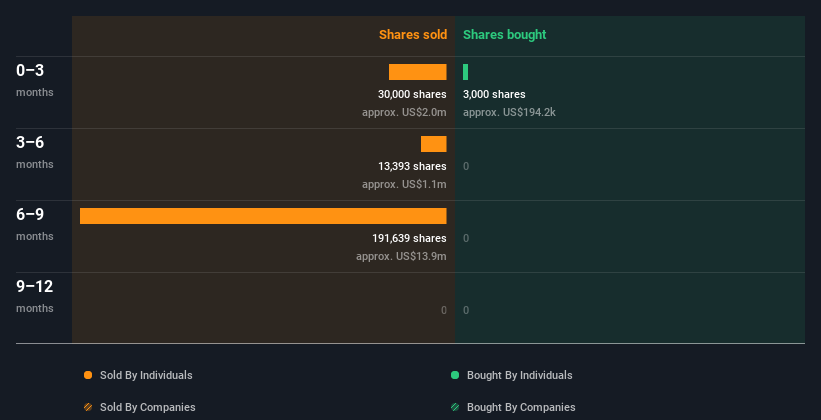Click the orange Sold By Individuals legend dot
The width and height of the screenshot is (821, 420).
pyautogui.click(x=88, y=375)
